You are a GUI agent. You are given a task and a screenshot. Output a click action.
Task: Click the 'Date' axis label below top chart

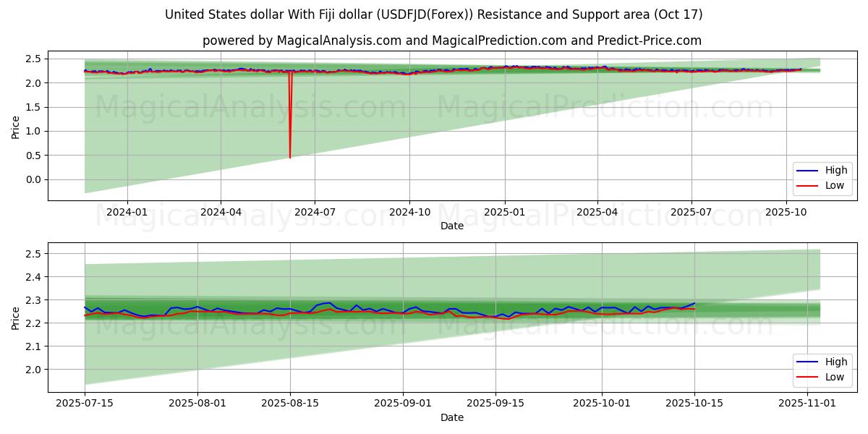point(452,226)
